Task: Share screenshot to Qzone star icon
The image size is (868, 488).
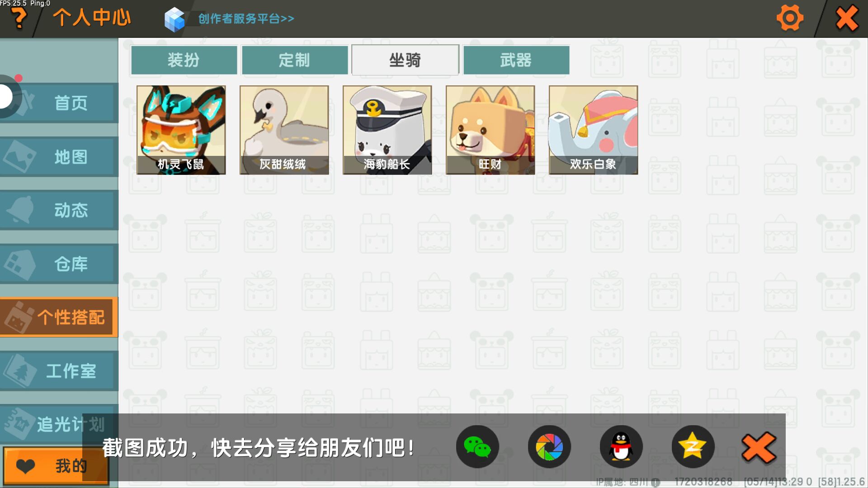Action: click(693, 447)
